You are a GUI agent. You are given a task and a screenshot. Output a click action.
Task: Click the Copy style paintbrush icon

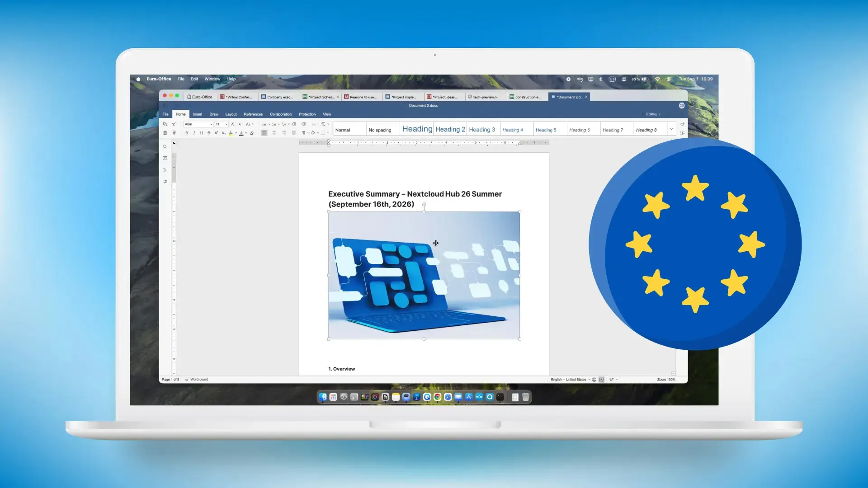(x=174, y=133)
